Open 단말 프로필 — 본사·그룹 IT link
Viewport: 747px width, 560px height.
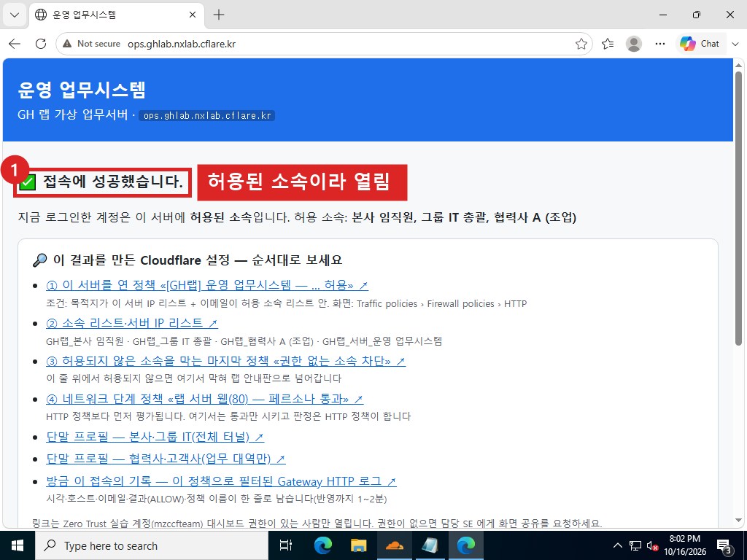click(155, 436)
